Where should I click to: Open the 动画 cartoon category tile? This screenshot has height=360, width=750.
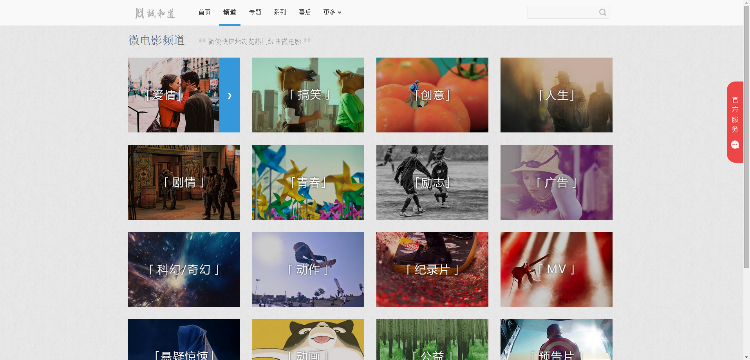(308, 340)
